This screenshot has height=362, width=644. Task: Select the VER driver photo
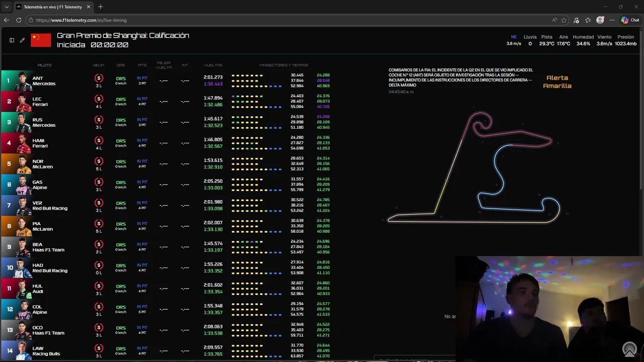point(23,206)
